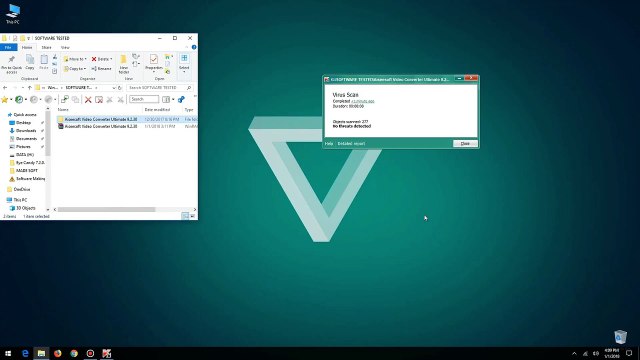Screen dimensions: 640x360
Task: Click the yellow star favorites toolbar icon
Action: (4, 99)
